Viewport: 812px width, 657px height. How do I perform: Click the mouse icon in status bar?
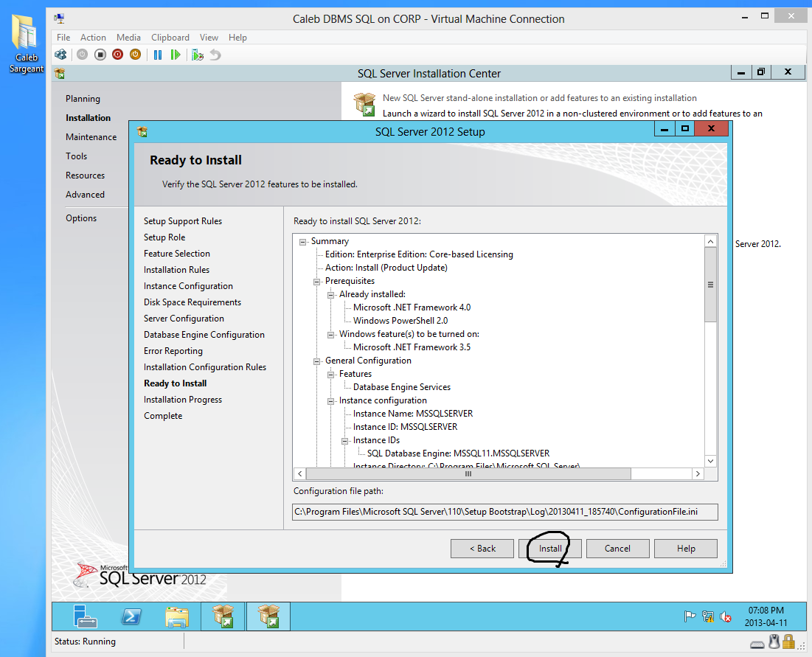tap(774, 642)
